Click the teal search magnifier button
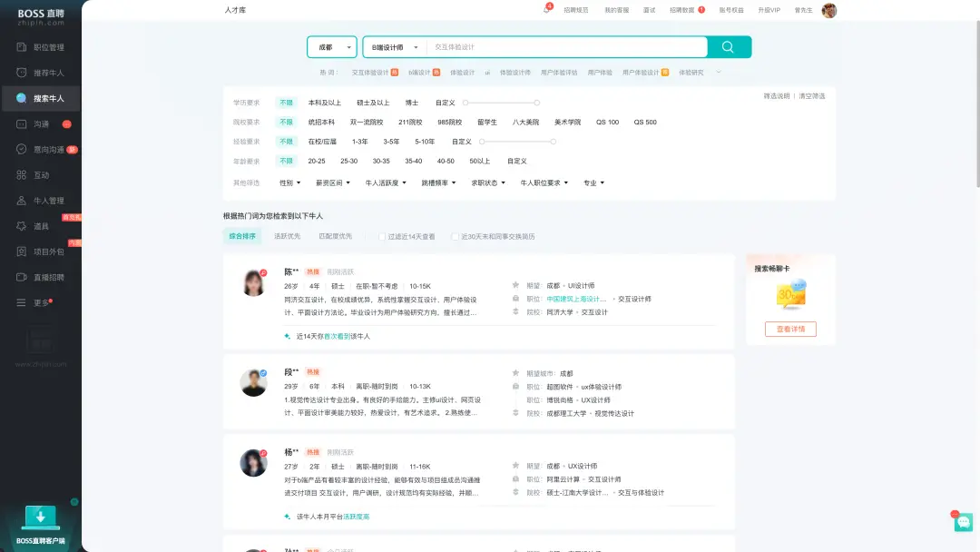Viewport: 980px width, 552px height. click(728, 47)
